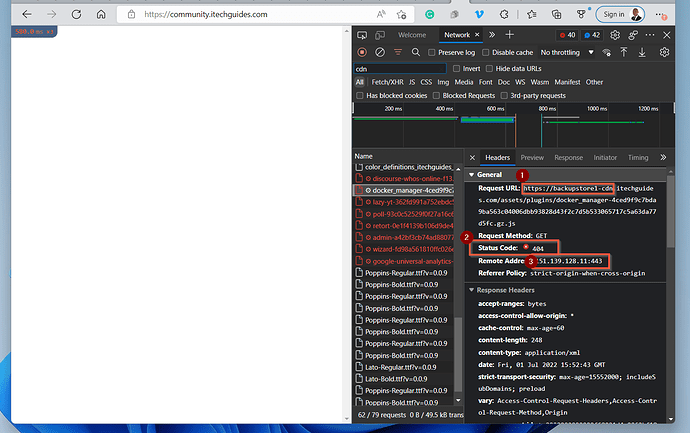Viewport: 690px width, 433px height.
Task: Open the Preview tab of the request
Action: pyautogui.click(x=532, y=158)
